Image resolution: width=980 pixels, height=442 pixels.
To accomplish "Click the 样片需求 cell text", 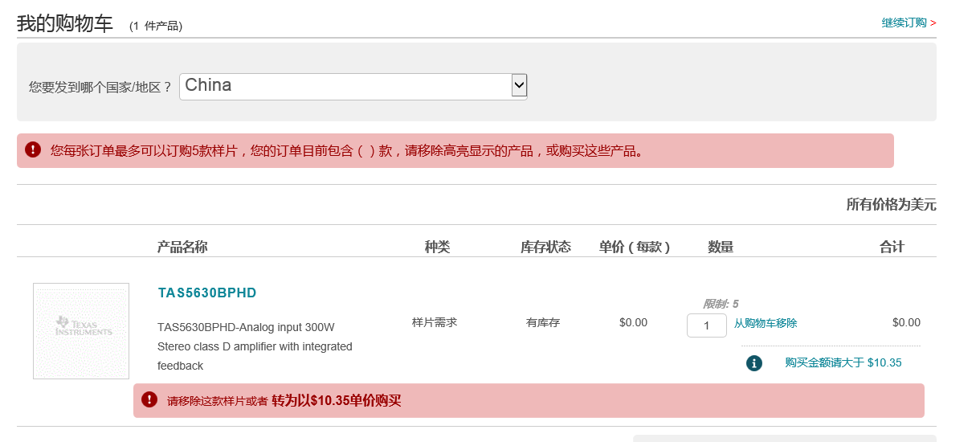I will [435, 322].
